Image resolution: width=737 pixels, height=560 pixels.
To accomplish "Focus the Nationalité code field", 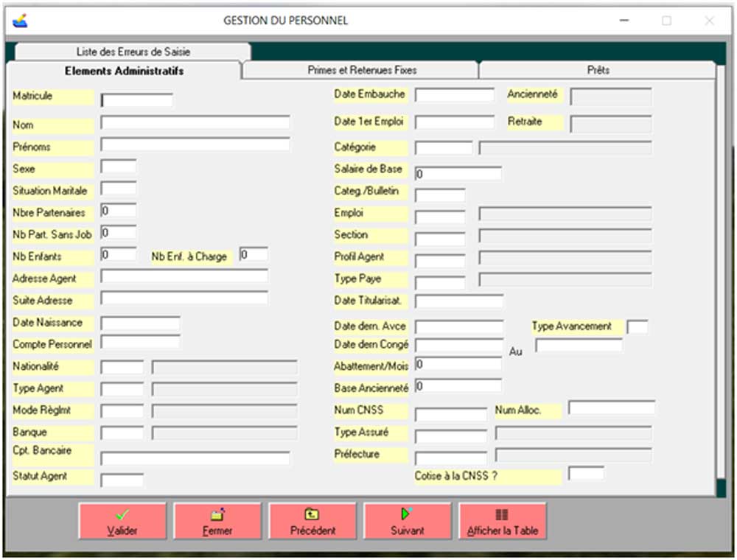I will click(x=122, y=367).
